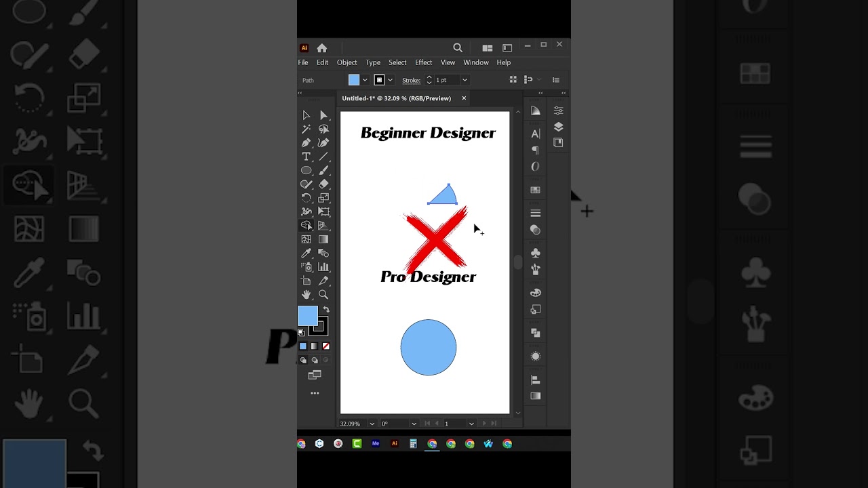Click the blue Fill color box in toolbox
Image resolution: width=868 pixels, height=488 pixels.
(x=307, y=316)
